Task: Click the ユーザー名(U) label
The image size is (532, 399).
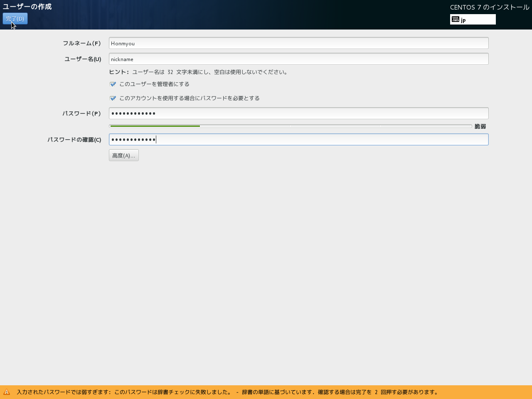Action: click(x=83, y=59)
